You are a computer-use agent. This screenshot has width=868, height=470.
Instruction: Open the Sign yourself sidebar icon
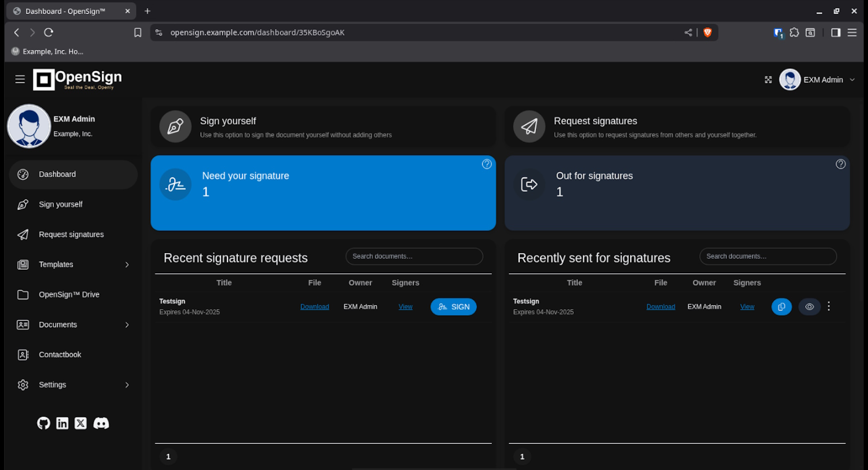(23, 204)
